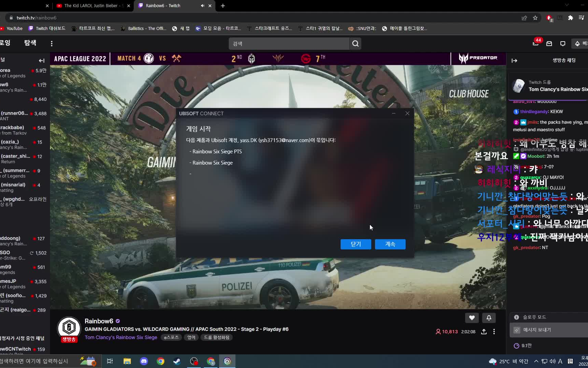Click the Twitch search magnifier button
Viewport: 588px width, 368px height.
355,44
